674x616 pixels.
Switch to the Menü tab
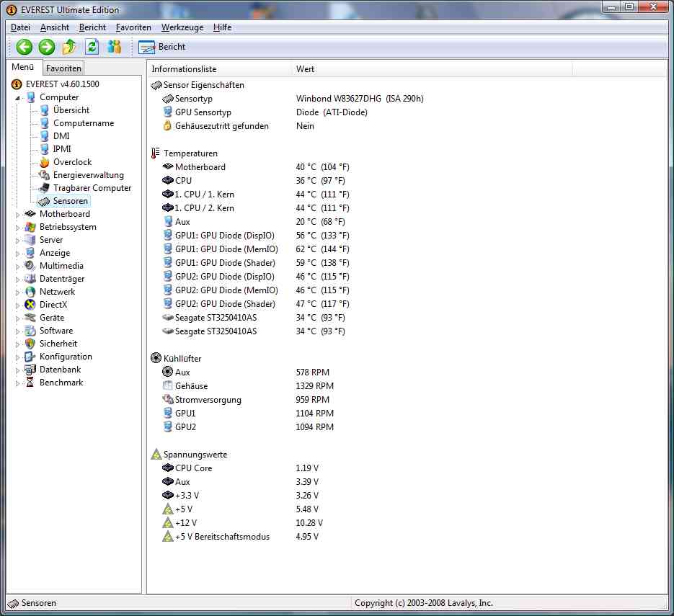pyautogui.click(x=23, y=67)
